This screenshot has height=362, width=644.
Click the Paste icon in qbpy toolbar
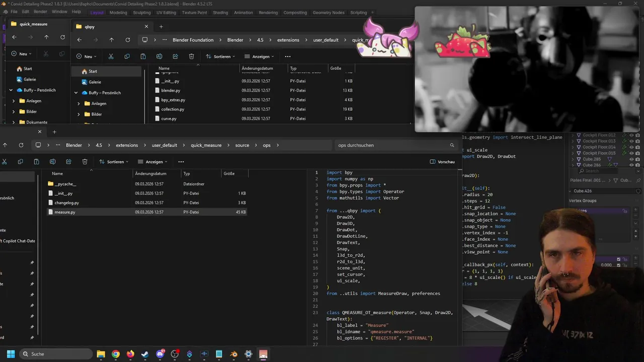[143, 56]
